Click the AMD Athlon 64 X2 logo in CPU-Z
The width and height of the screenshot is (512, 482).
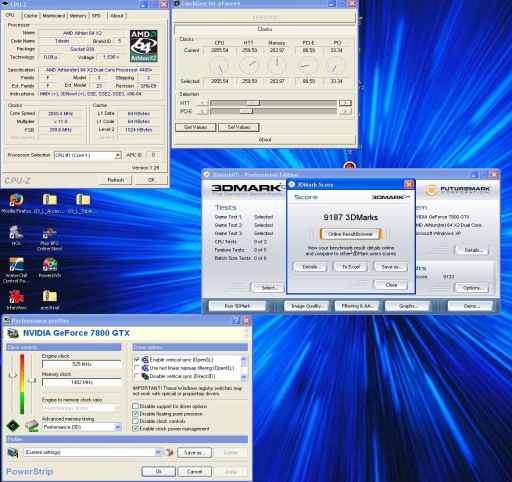point(144,46)
